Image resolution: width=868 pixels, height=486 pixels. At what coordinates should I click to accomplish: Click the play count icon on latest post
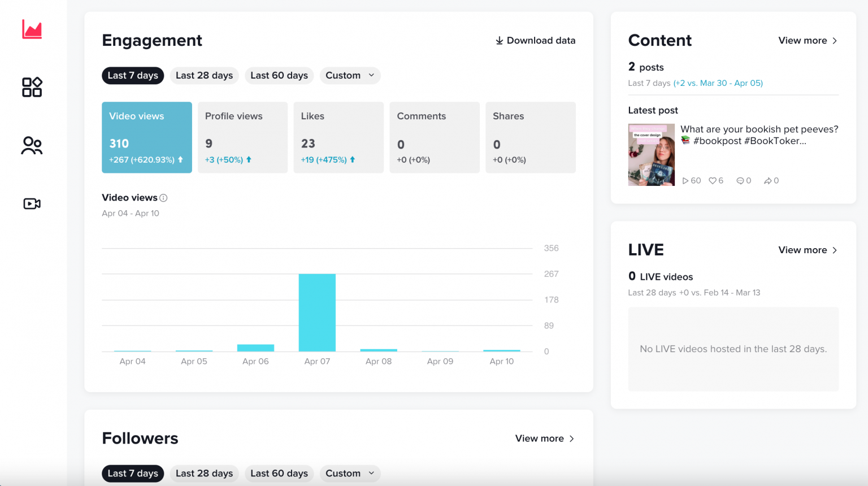pyautogui.click(x=685, y=181)
